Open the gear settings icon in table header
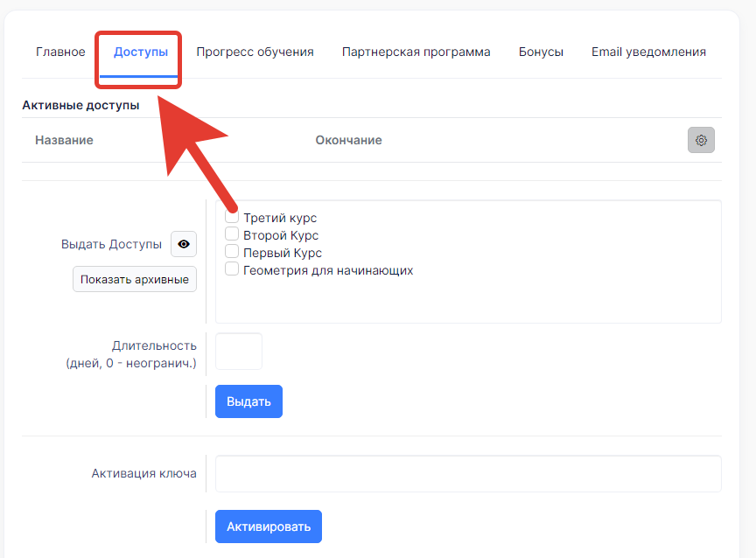 (x=701, y=140)
